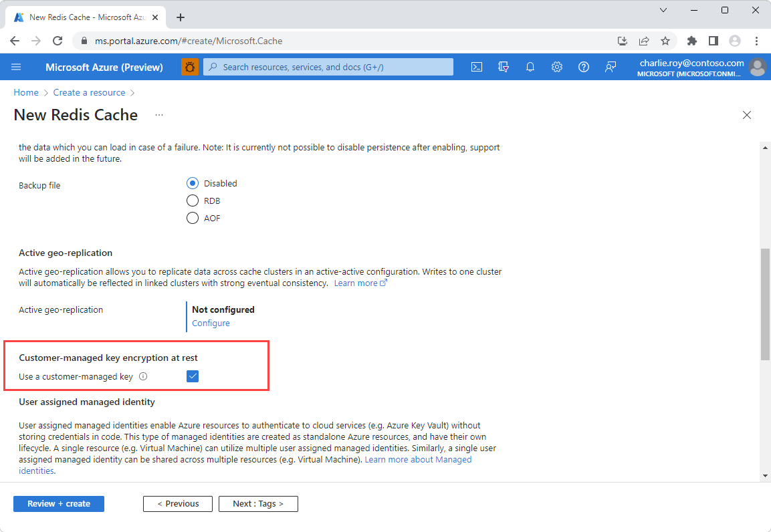Click the orange bug debug icon
This screenshot has width=771, height=532.
[x=190, y=67]
